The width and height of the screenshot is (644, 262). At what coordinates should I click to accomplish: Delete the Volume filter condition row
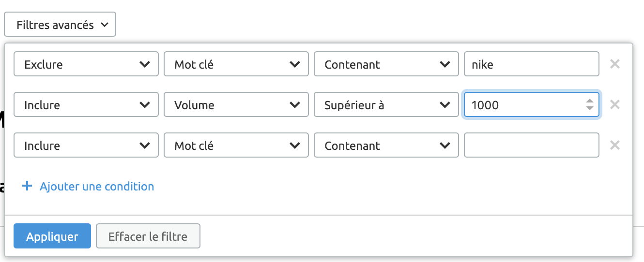(614, 104)
